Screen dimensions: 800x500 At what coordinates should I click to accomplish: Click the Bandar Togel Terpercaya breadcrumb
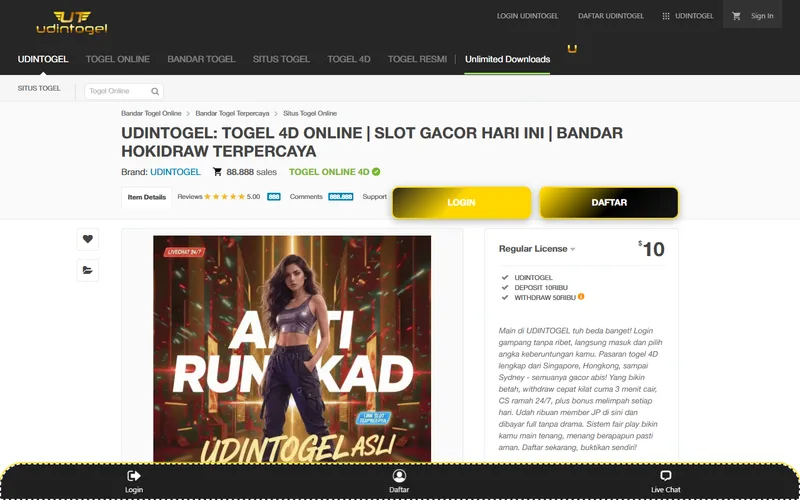(232, 113)
